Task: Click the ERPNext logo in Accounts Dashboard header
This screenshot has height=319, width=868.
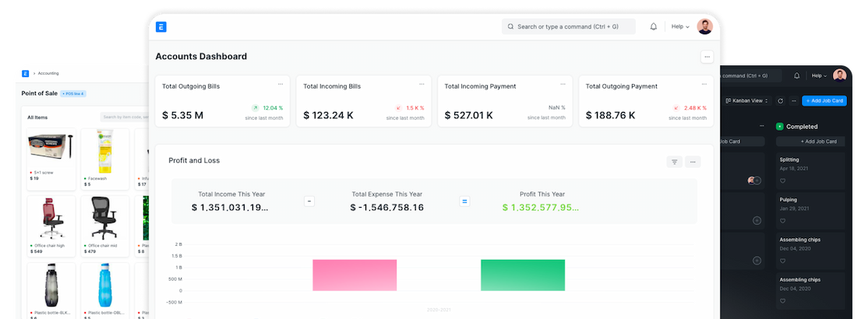Action: click(x=161, y=26)
